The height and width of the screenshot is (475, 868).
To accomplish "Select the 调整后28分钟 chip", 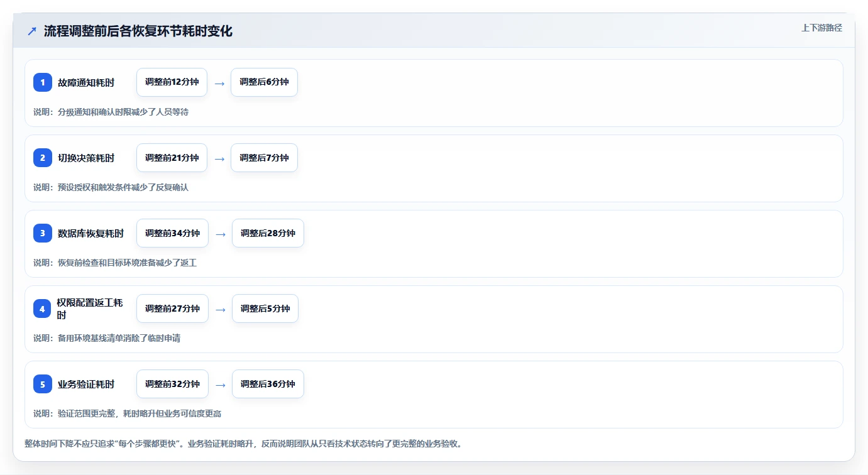I will 268,233.
